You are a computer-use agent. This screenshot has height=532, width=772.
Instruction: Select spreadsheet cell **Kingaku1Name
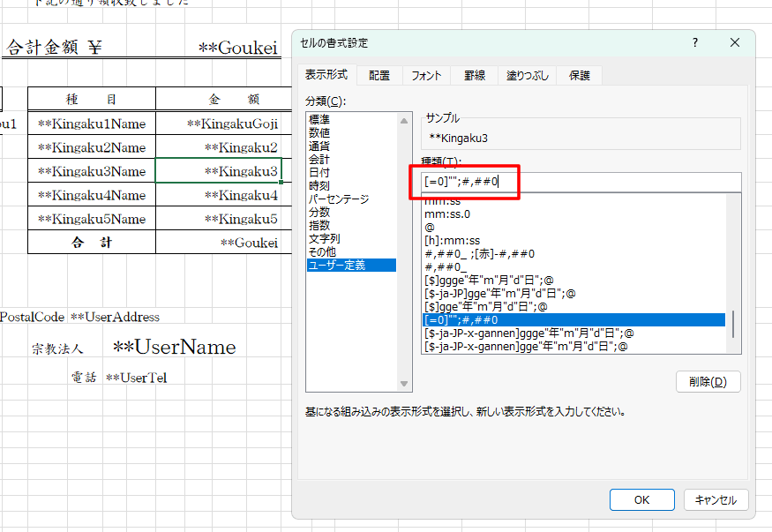coord(92,123)
